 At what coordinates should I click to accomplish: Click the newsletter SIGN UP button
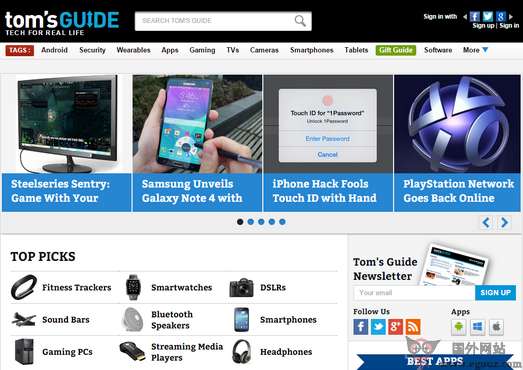click(495, 293)
